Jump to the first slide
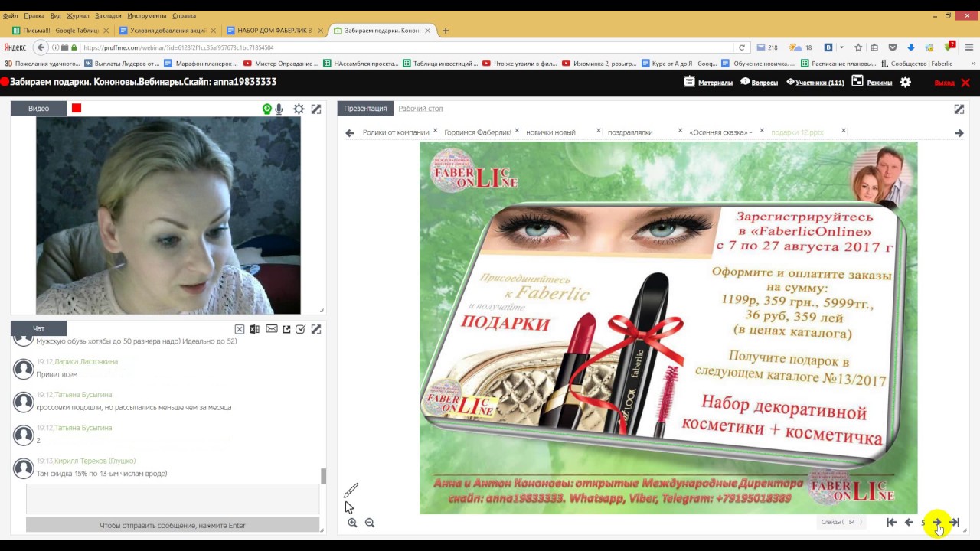The width and height of the screenshot is (980, 551). pyautogui.click(x=892, y=522)
